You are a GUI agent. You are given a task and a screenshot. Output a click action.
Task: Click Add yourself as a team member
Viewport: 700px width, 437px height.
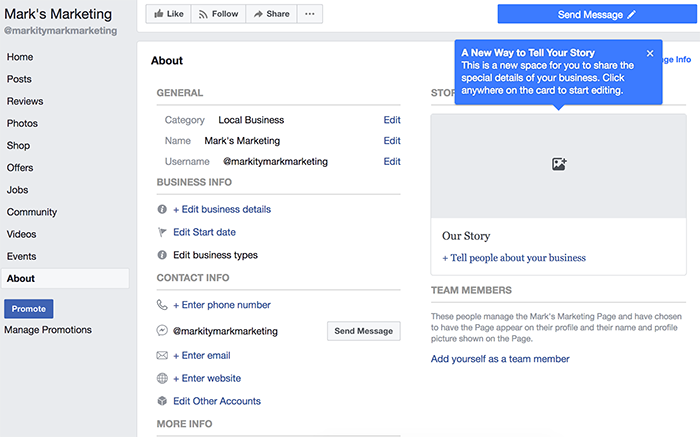tap(500, 359)
